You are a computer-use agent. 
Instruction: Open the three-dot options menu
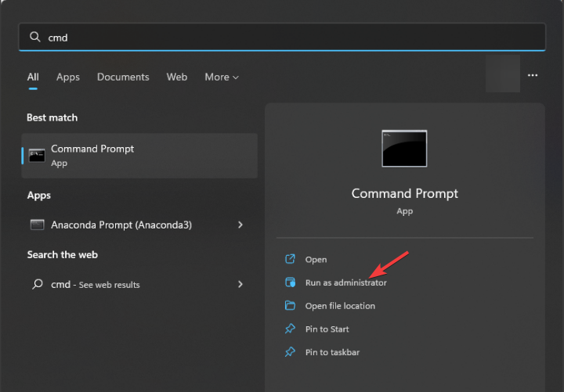tap(533, 75)
